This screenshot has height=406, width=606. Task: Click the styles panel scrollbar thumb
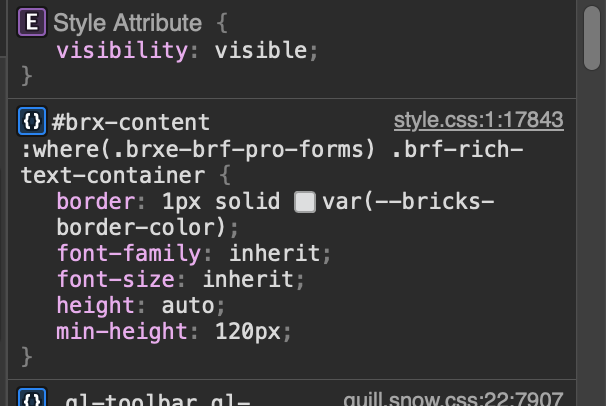coord(592,38)
